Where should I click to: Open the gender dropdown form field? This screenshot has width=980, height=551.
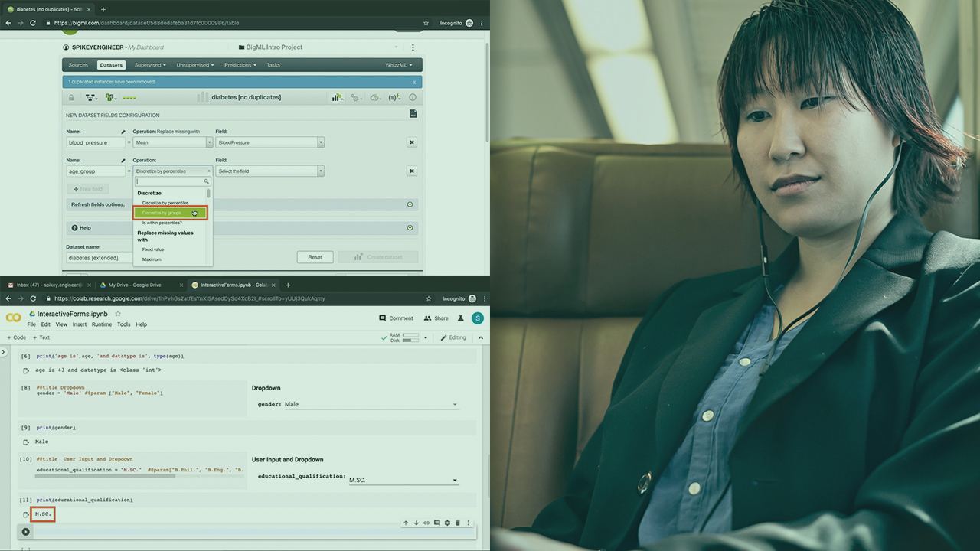(x=371, y=404)
